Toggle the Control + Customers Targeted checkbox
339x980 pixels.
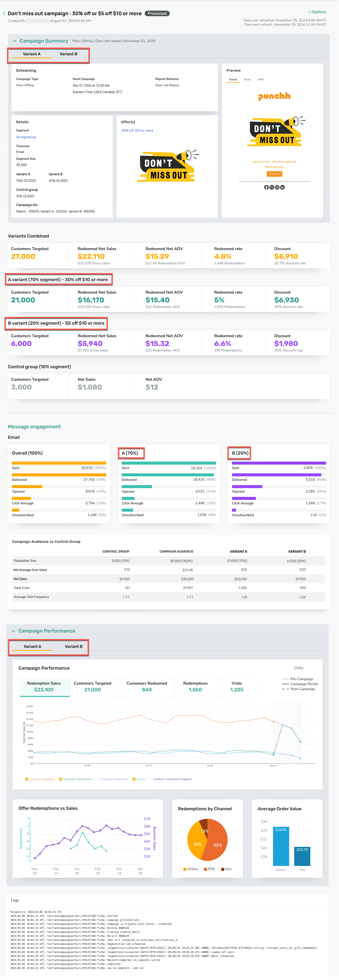tap(152, 779)
